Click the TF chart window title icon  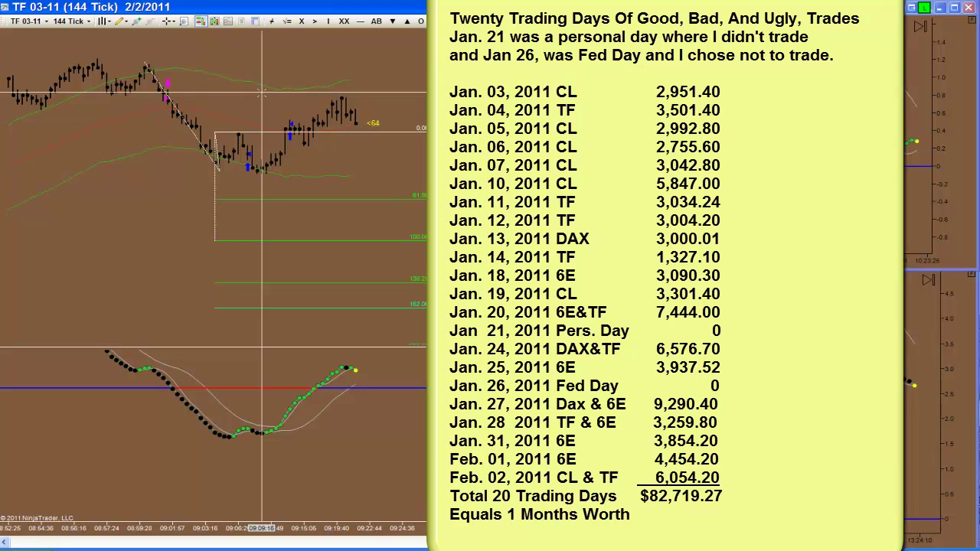coord(5,7)
